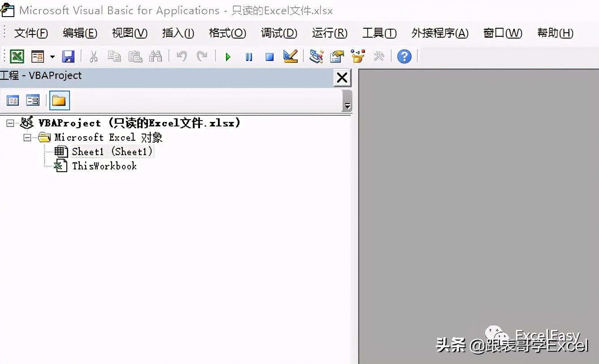Toggle the folders view button

click(59, 100)
